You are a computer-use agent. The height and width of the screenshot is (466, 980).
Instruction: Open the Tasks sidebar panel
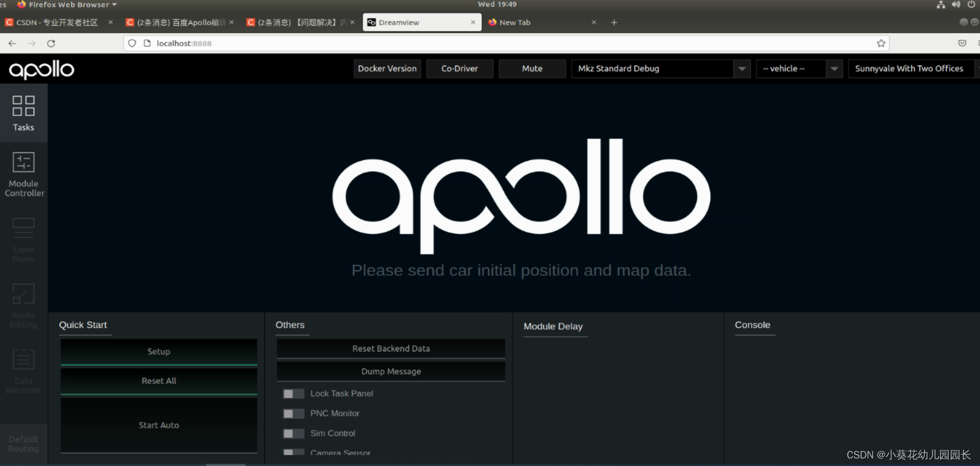tap(24, 113)
